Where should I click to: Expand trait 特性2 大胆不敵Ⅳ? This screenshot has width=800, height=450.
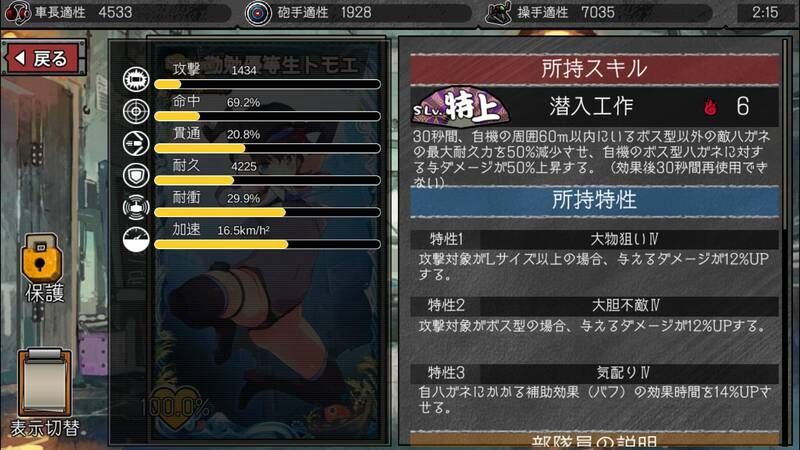pos(594,306)
